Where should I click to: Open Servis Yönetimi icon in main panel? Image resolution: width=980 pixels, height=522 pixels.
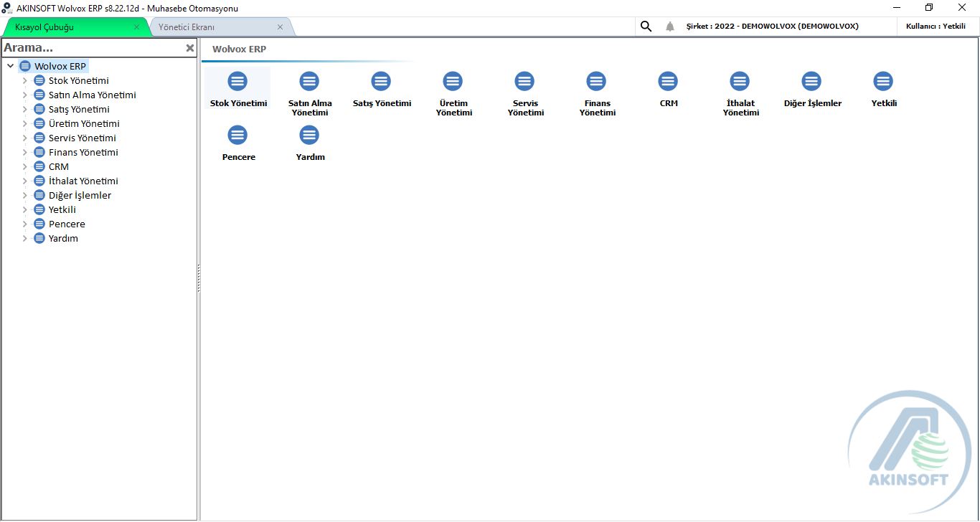524,81
